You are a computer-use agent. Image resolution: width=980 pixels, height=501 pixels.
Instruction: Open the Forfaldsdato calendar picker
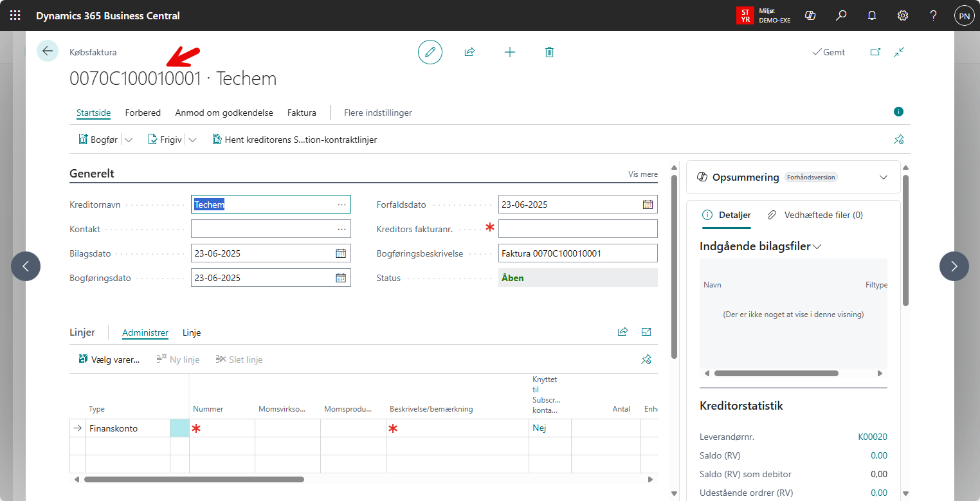(648, 205)
